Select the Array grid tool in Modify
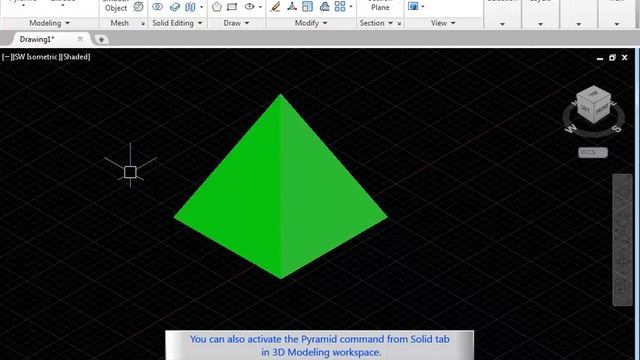Viewport: 640px width, 360px height. (340, 7)
